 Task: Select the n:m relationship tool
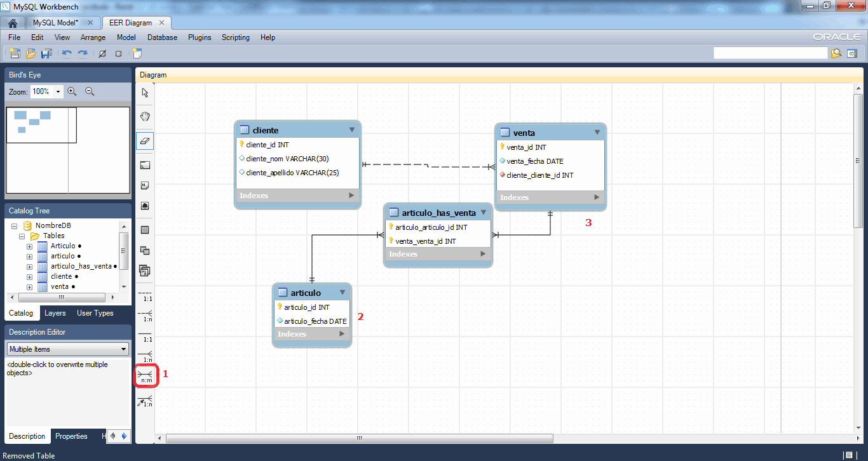click(146, 375)
